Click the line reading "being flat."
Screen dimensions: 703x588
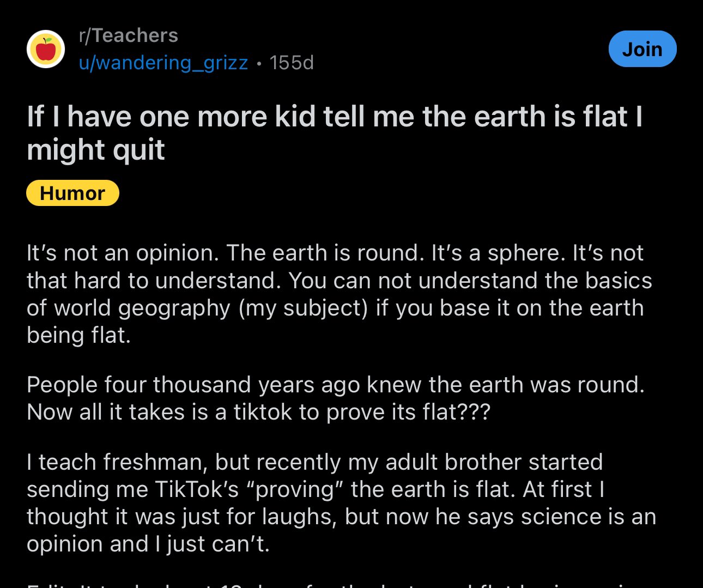point(79,335)
